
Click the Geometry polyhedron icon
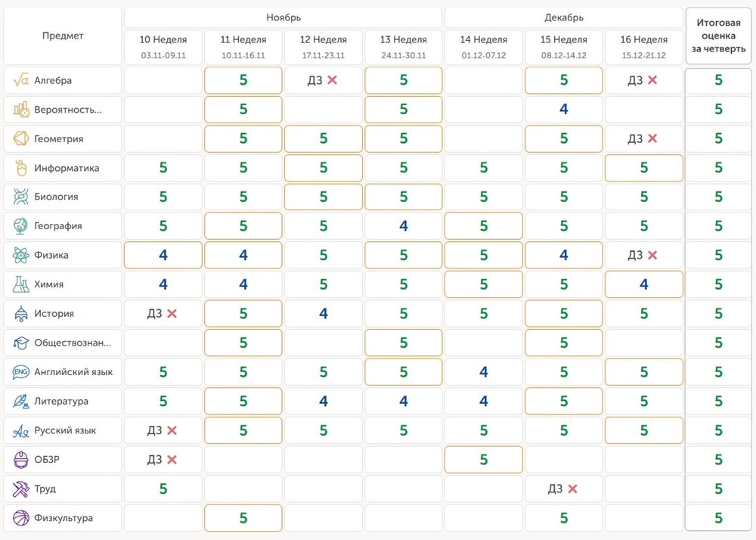(x=20, y=139)
